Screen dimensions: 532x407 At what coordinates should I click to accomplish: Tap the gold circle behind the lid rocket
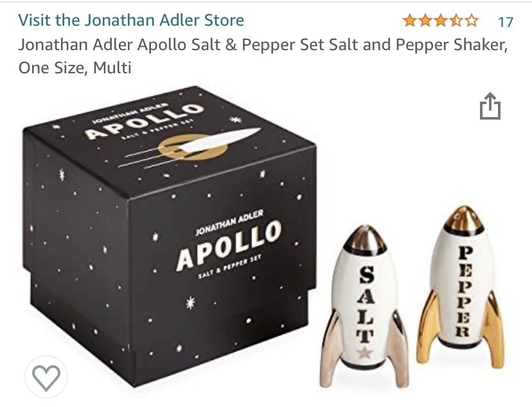192,147
